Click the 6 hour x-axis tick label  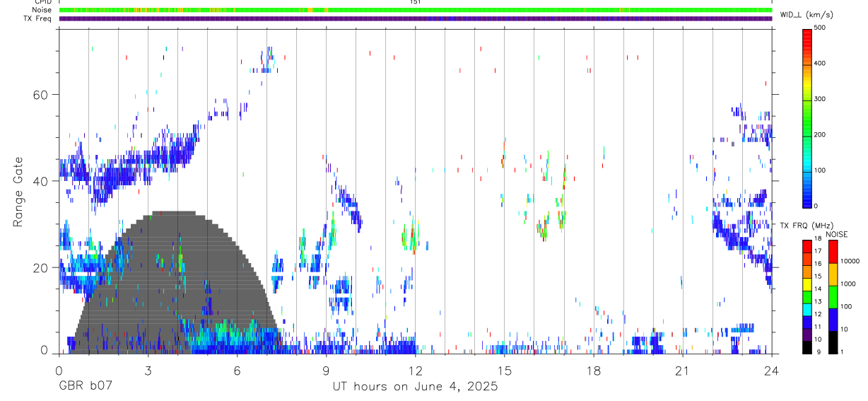pyautogui.click(x=237, y=370)
